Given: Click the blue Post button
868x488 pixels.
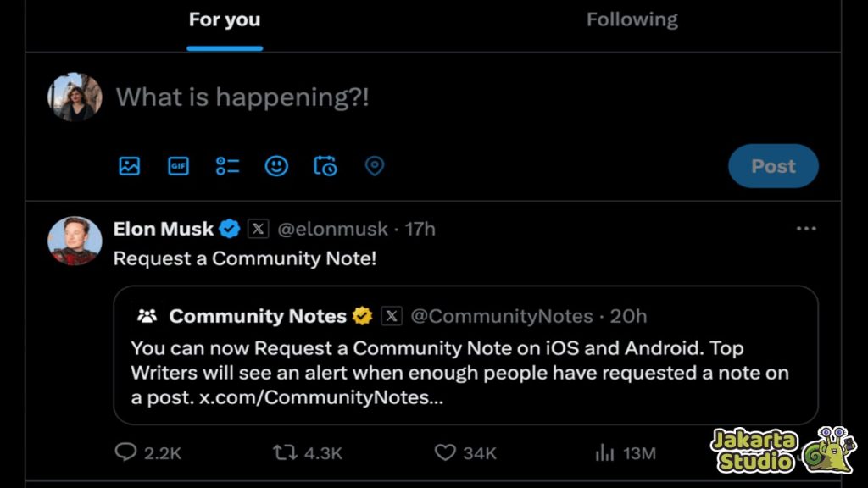Looking at the screenshot, I should tap(773, 166).
